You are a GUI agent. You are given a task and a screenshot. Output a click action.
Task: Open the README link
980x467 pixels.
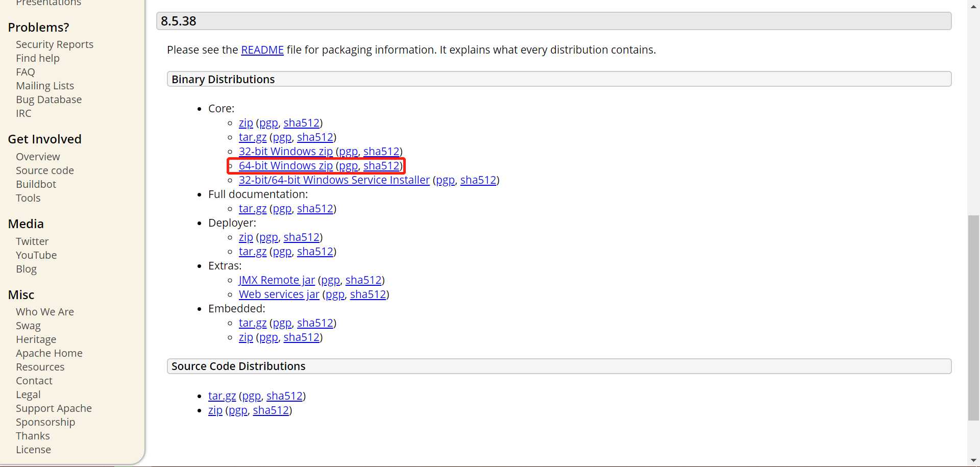click(262, 50)
